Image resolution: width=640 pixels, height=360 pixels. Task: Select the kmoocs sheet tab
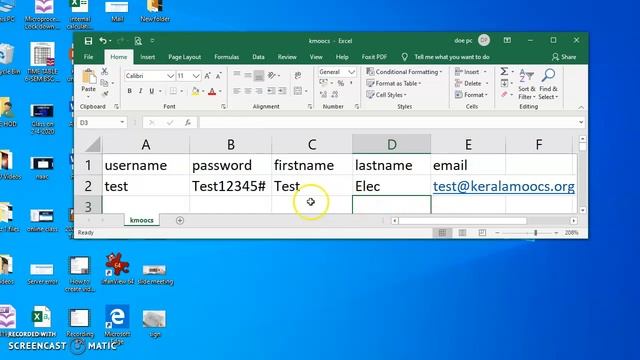(x=142, y=220)
